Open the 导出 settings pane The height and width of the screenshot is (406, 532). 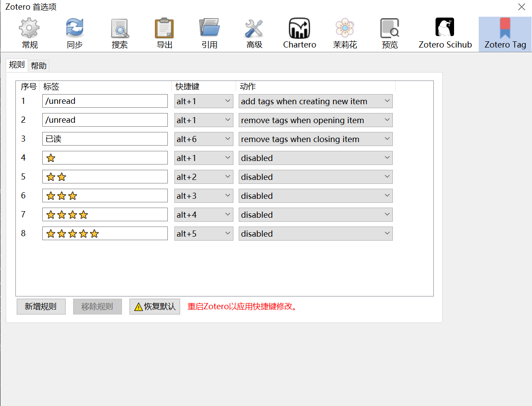point(164,33)
